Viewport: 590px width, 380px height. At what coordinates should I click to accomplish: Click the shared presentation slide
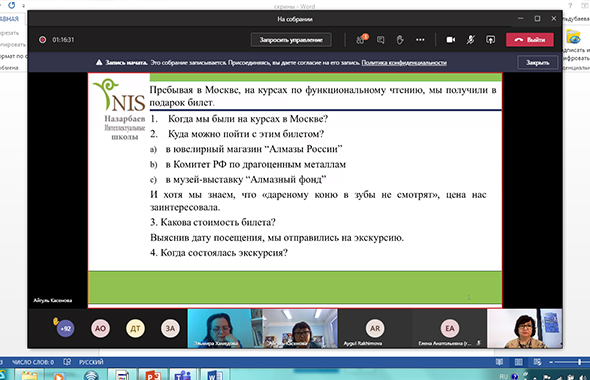[295, 190]
